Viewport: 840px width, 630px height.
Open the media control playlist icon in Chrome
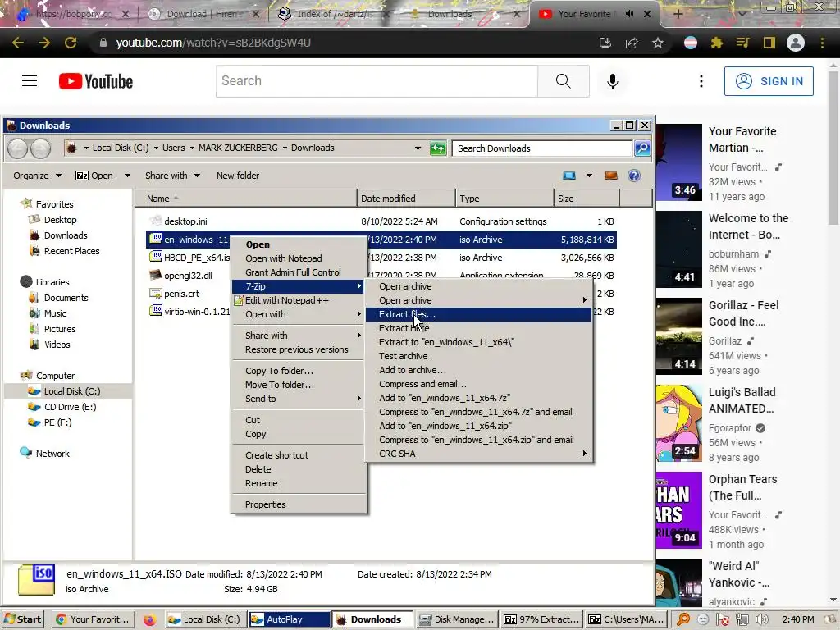click(x=743, y=43)
